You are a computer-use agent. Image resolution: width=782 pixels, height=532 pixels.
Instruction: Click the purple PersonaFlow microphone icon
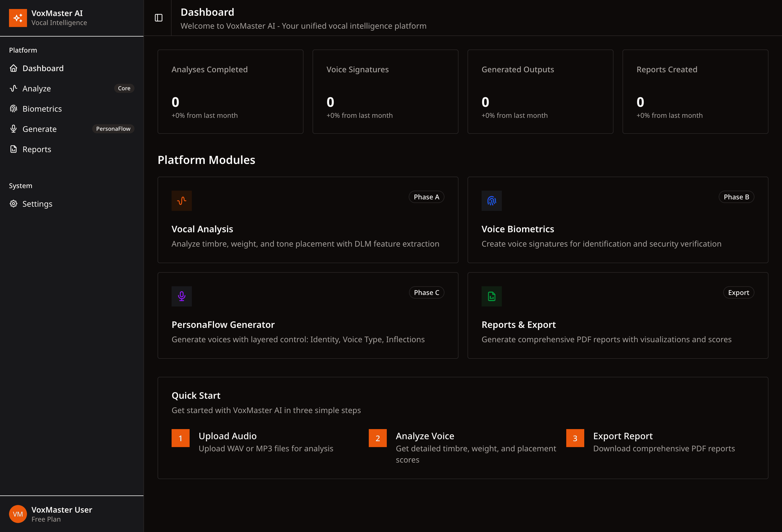point(182,296)
